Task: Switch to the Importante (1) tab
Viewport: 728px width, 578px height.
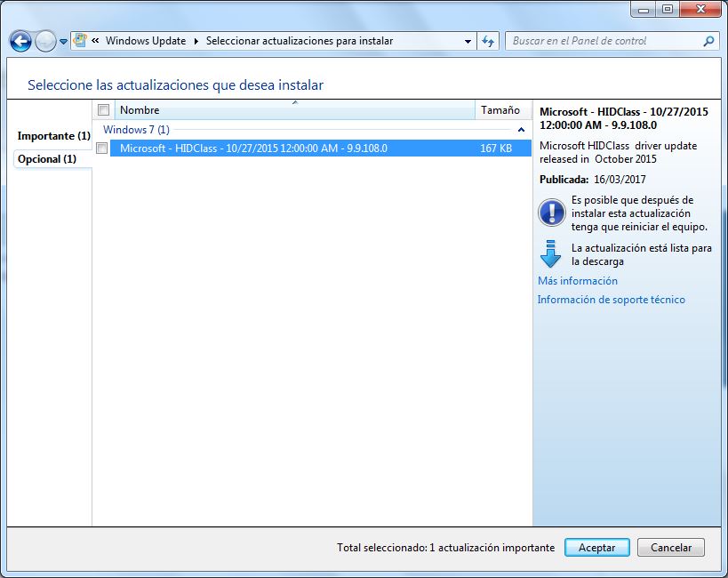Action: point(53,136)
